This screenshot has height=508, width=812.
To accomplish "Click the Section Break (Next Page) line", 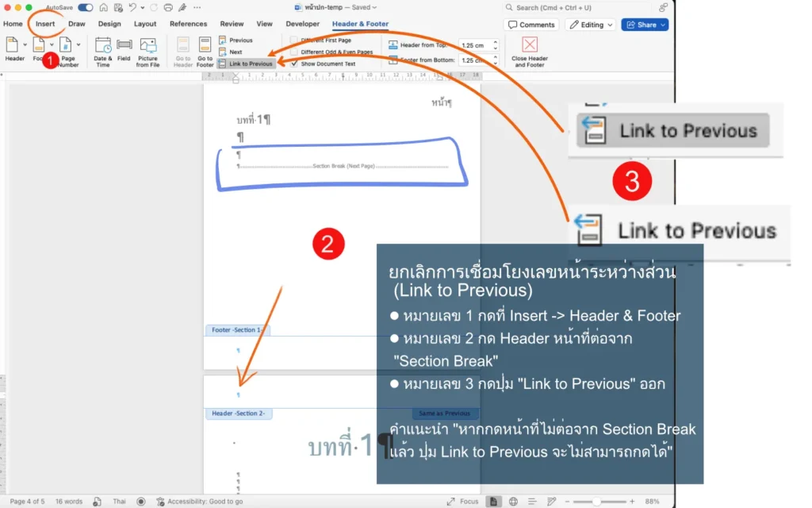I will pos(343,166).
